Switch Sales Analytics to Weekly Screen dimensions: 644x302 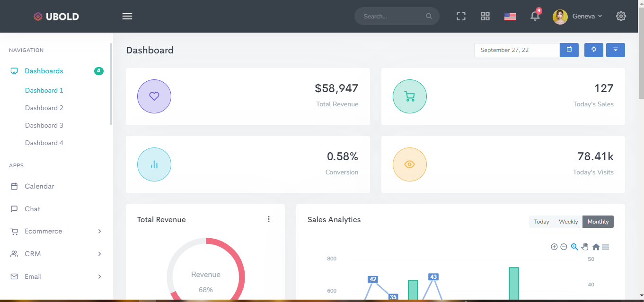tap(568, 222)
